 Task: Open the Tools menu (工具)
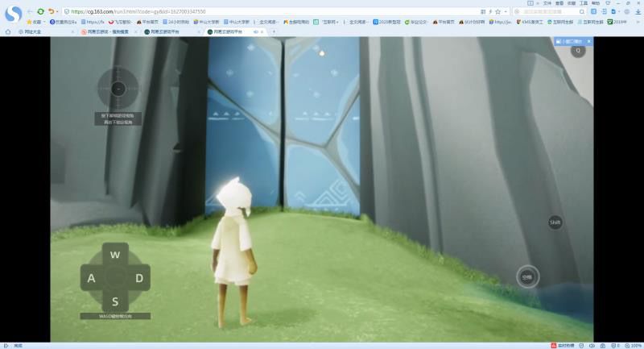point(583,3)
